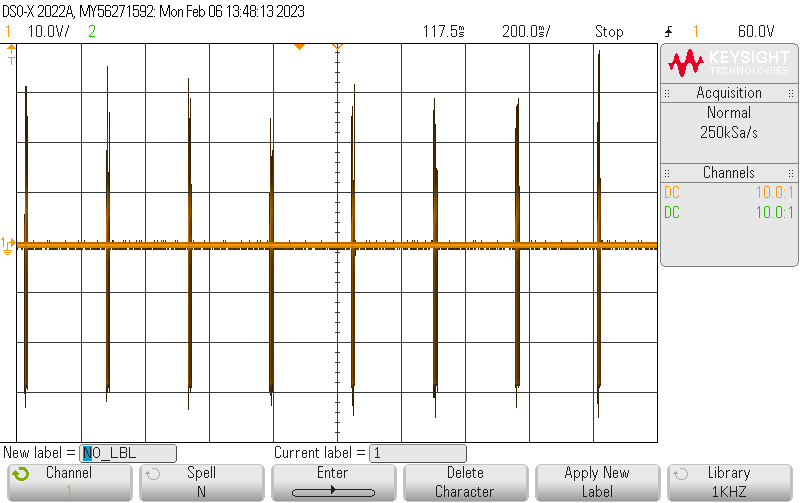This screenshot has height=503, width=800.
Task: Click the trigger source number 1
Action: [x=695, y=32]
